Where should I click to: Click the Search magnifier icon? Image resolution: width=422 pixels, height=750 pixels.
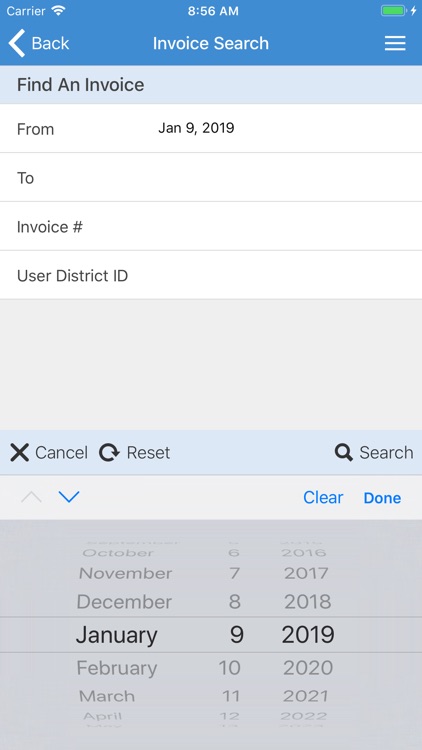(x=344, y=452)
